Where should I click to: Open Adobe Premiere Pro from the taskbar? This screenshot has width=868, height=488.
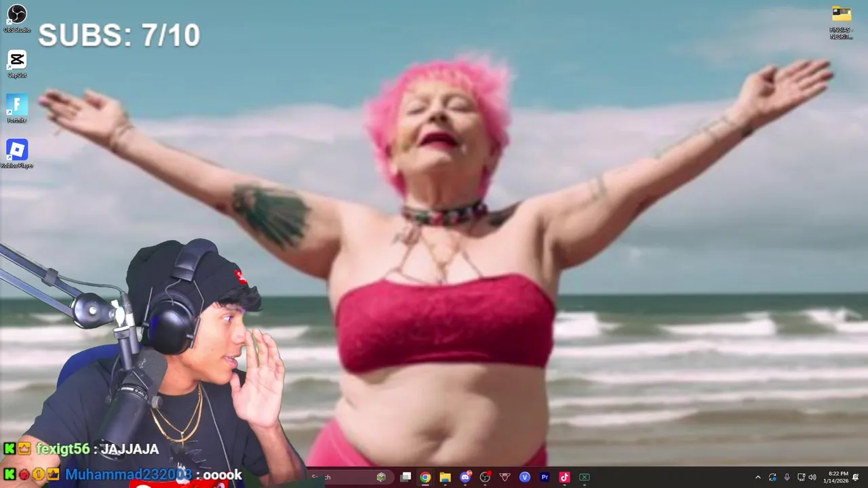[x=545, y=477]
